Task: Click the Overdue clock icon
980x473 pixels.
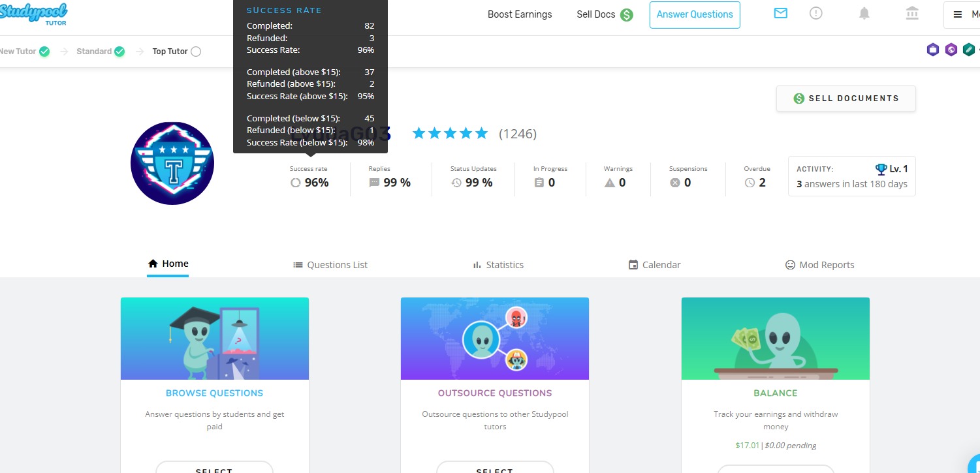Action: [x=750, y=183]
